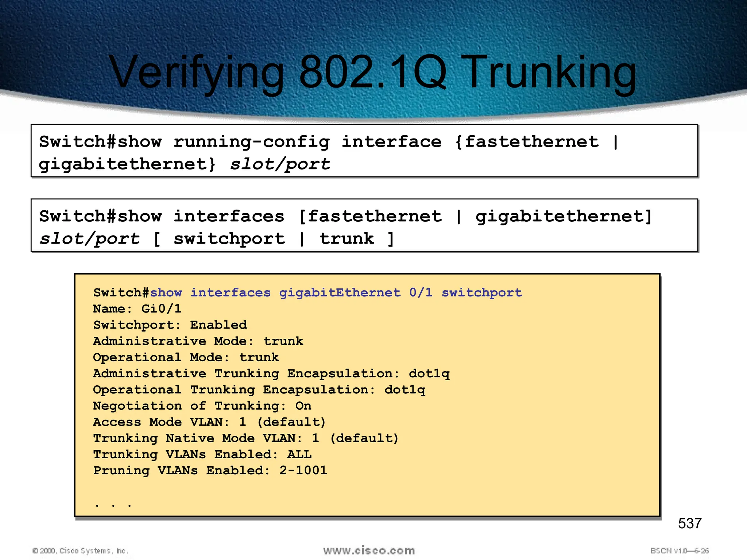Click the blue 'show interfaces gigabitEthernet 0/1 switchport' command
The width and height of the screenshot is (747, 560).
click(x=336, y=292)
